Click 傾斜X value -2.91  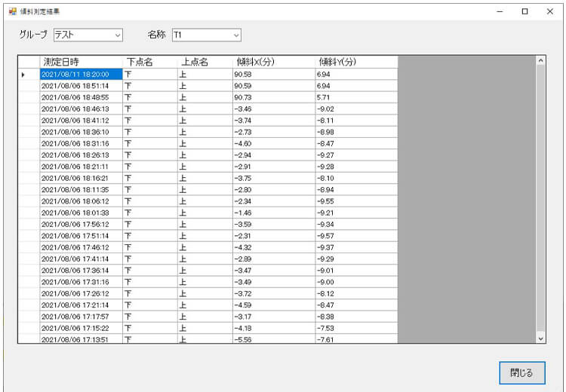pyautogui.click(x=274, y=167)
